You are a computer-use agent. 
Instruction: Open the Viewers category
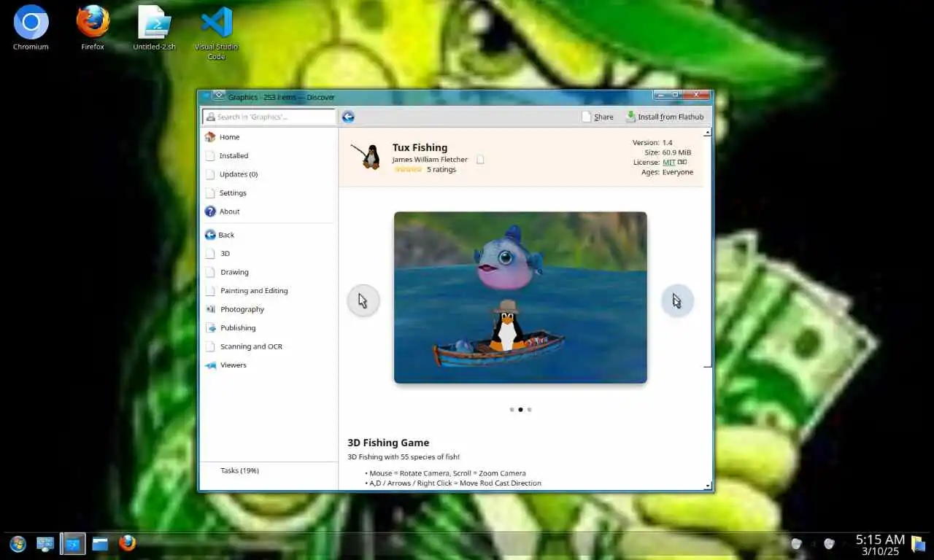(267, 365)
